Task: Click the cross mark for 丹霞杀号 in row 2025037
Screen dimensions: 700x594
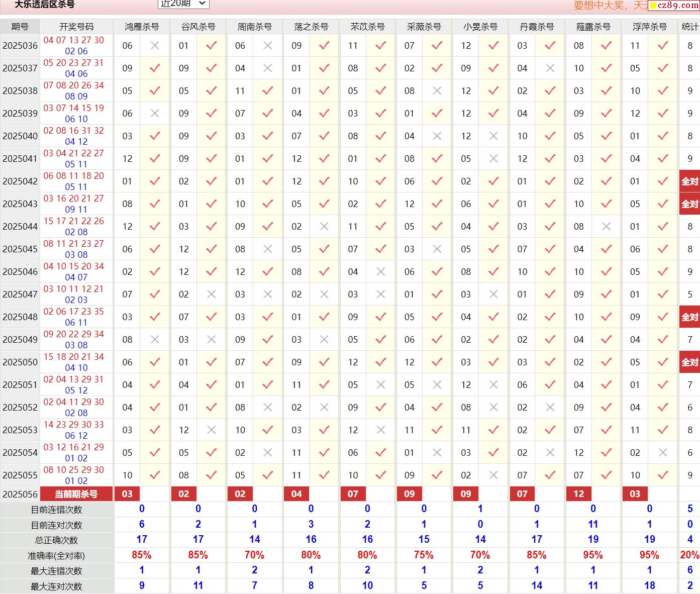Action: pos(550,68)
